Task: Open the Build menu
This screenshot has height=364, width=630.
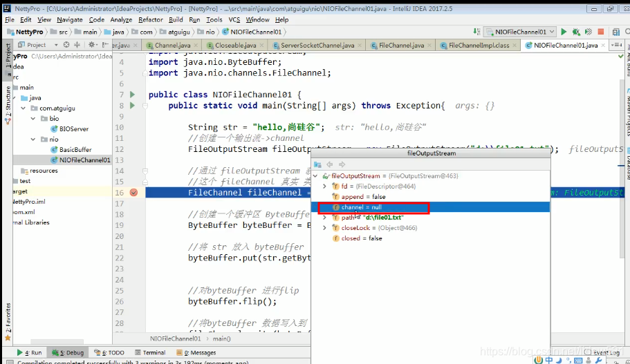Action: [x=176, y=19]
